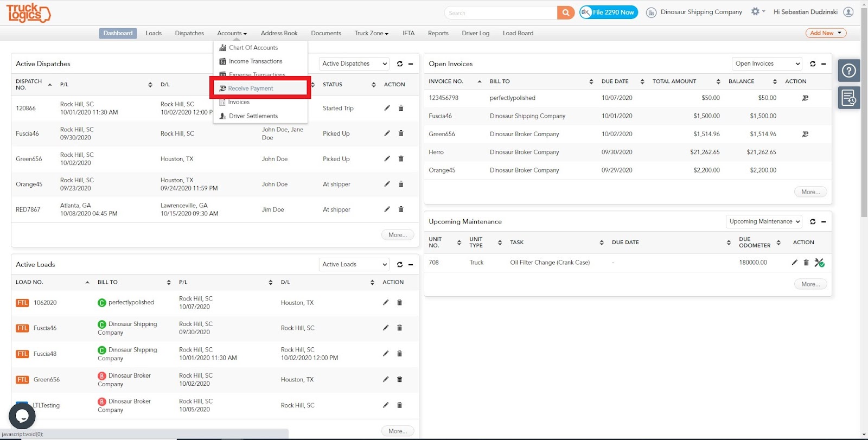Select Driver Settlements menu entry
Viewport: 868px width, 440px height.
[x=253, y=116]
